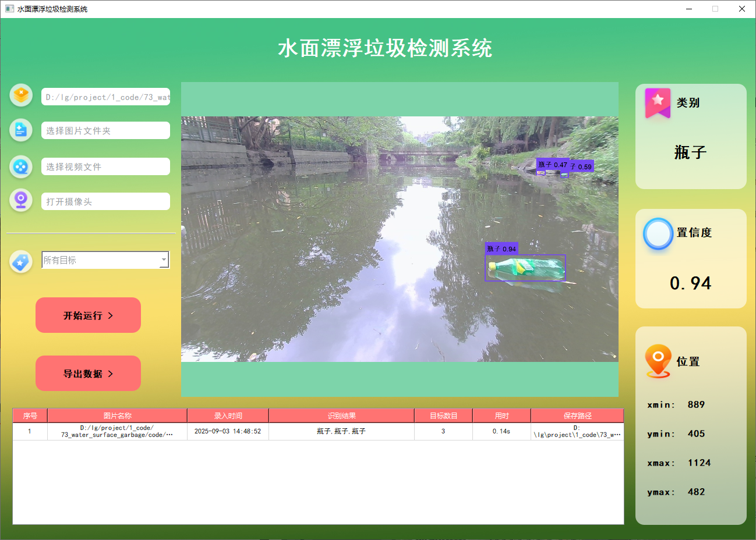
Task: Click the app icon in title bar
Action: [9, 9]
